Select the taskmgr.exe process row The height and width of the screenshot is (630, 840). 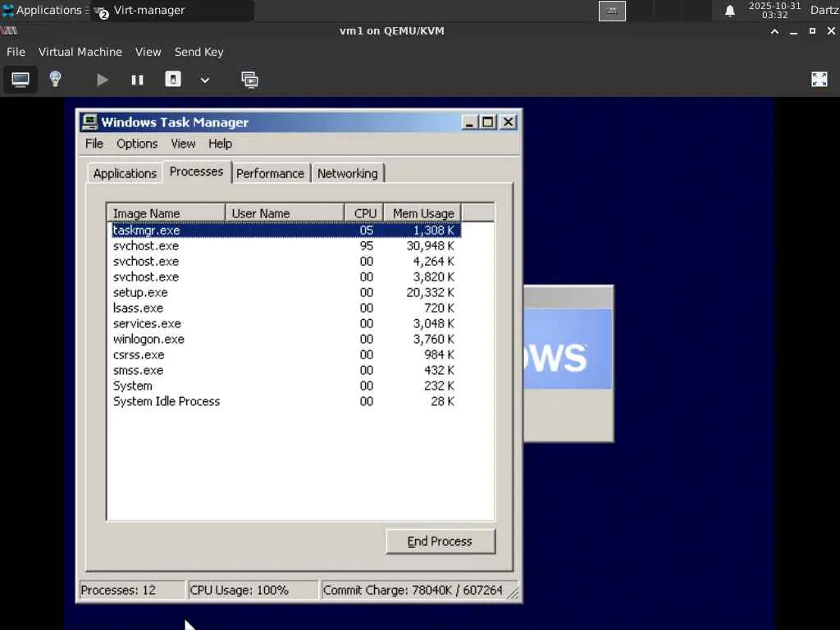pos(286,231)
